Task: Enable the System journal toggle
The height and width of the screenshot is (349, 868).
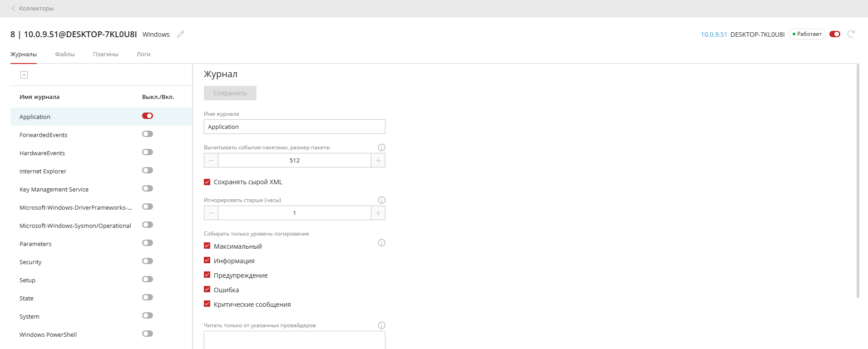Action: [148, 315]
